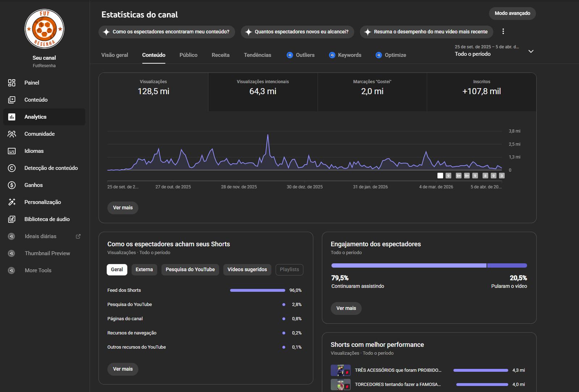
Task: Click the Biblioteca de áudio icon
Action: 12,219
